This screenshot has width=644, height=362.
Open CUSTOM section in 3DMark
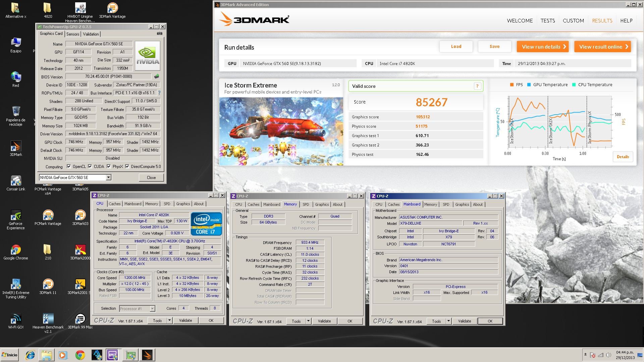click(x=573, y=20)
